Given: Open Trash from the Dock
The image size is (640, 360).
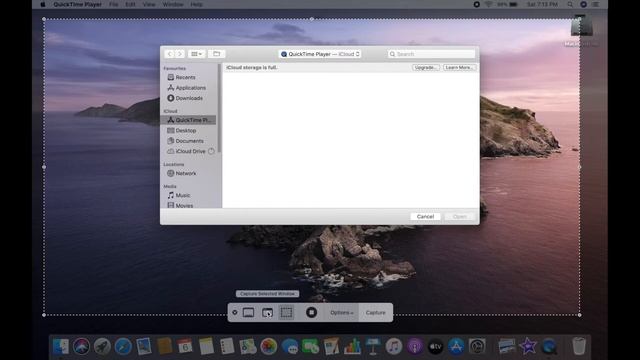Looking at the screenshot, I should (x=579, y=347).
